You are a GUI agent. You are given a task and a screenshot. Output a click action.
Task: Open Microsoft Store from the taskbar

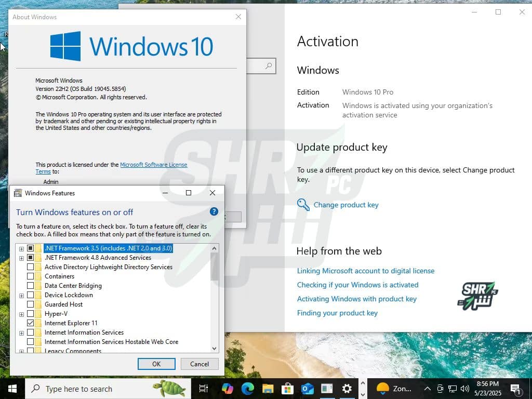tap(287, 389)
